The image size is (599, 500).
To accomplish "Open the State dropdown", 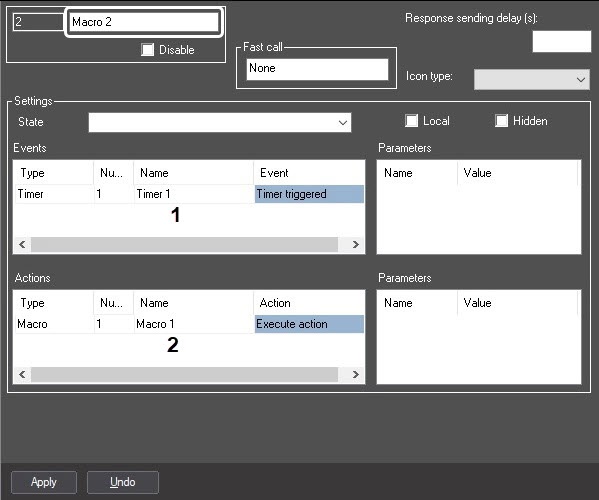I will click(220, 123).
